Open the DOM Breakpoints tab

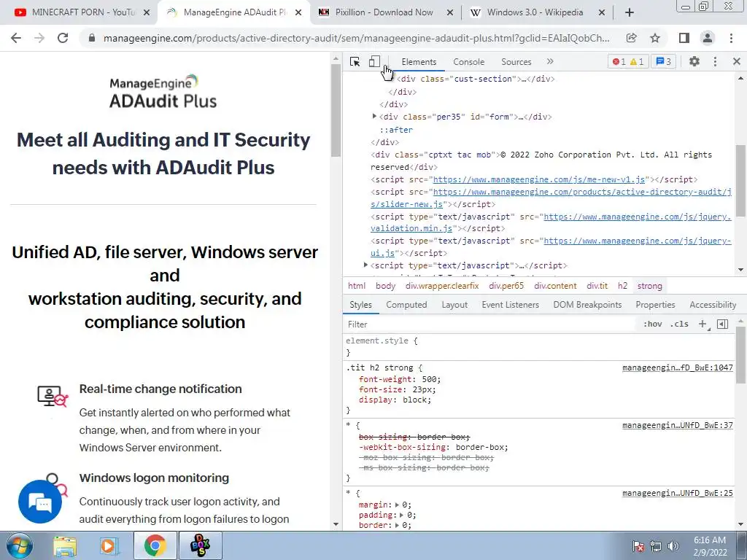(x=587, y=305)
